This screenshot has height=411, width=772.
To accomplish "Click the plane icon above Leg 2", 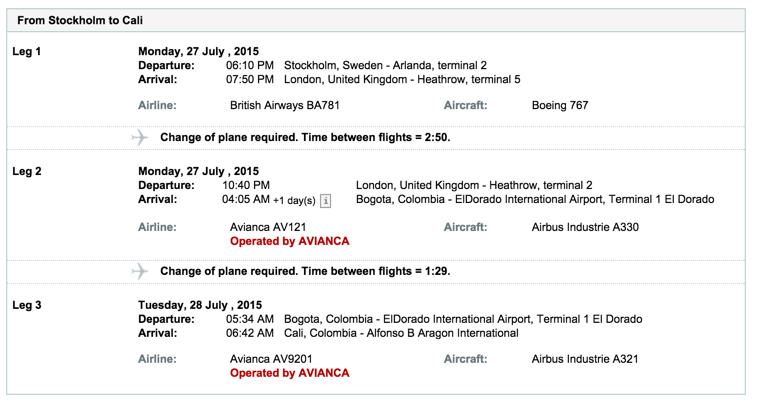I will (140, 137).
